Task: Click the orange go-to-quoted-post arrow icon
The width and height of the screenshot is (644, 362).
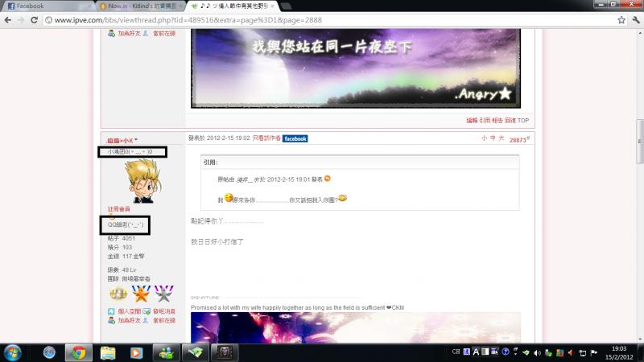Action: click(328, 179)
